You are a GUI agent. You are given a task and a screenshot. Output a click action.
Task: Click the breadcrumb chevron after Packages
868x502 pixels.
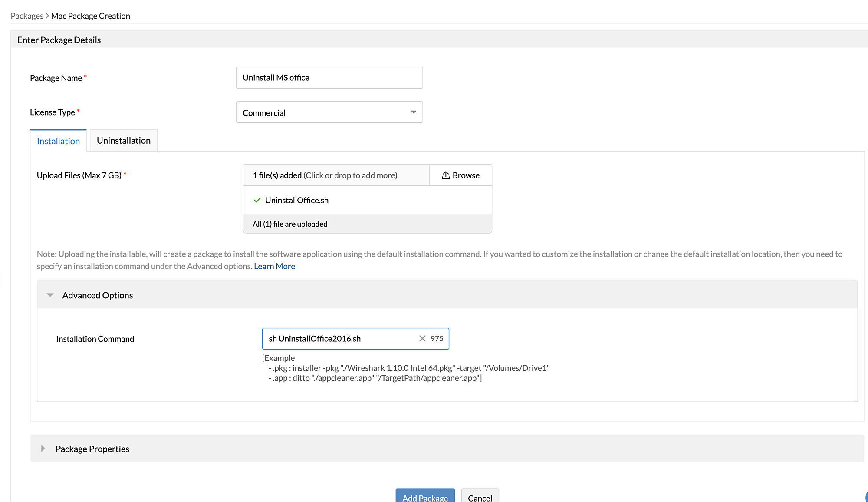(x=47, y=16)
